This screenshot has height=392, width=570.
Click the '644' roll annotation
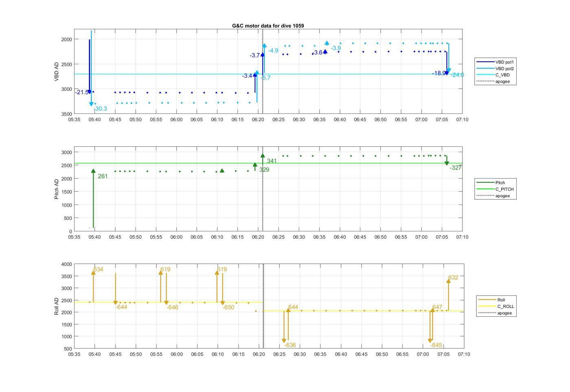coord(293,307)
